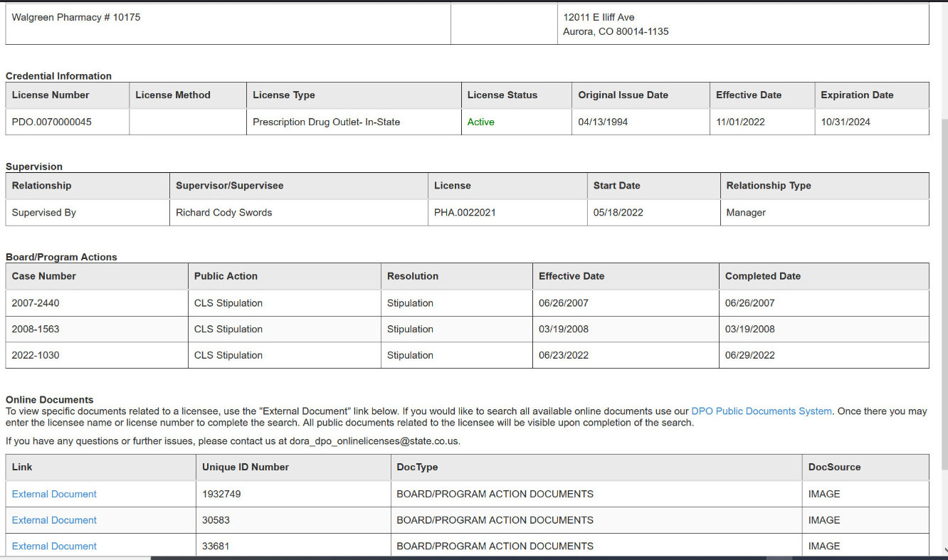Click effective date 11/01/2022 cell
The height and width of the screenshot is (560, 948).
tap(762, 122)
